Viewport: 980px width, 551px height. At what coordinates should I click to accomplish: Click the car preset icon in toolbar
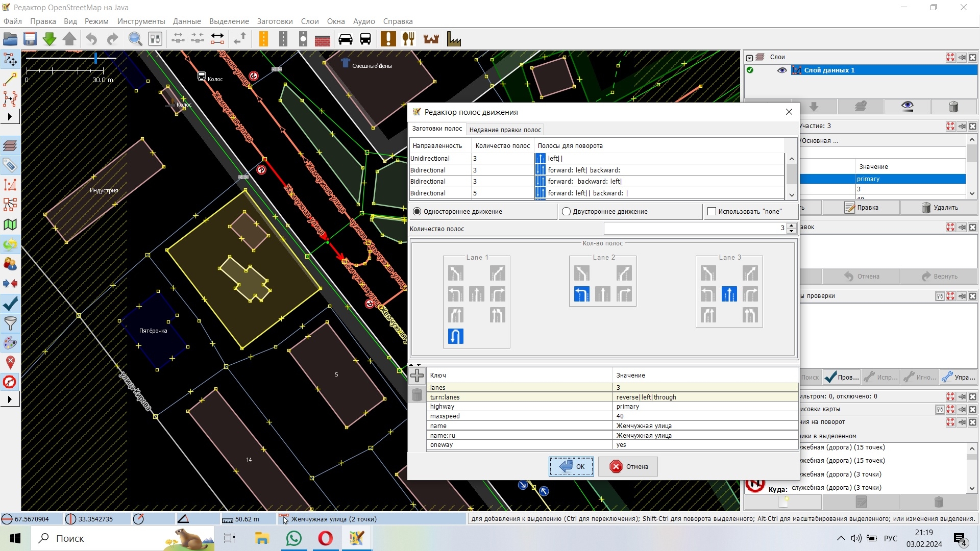tap(346, 39)
